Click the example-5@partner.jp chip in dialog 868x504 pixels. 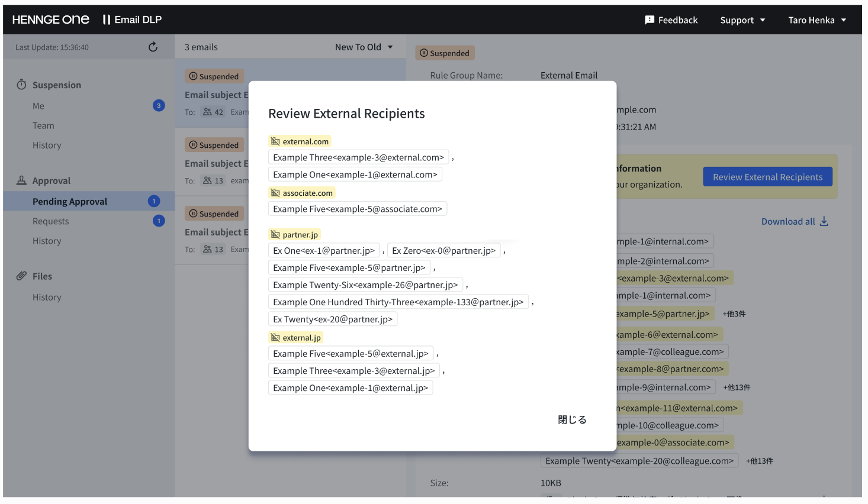pyautogui.click(x=349, y=267)
